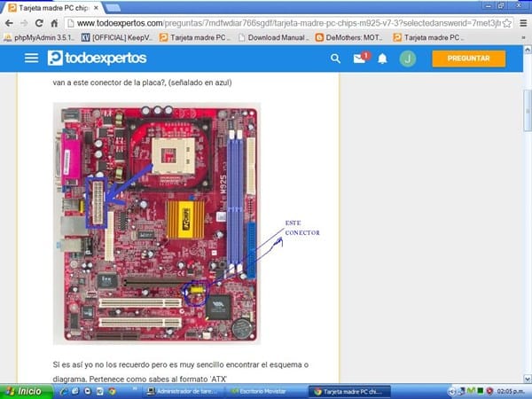Click the page scrollbar down arrow

click(528, 379)
